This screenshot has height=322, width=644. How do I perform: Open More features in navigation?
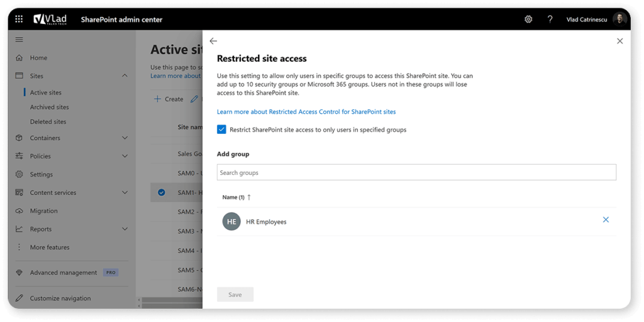pos(50,247)
